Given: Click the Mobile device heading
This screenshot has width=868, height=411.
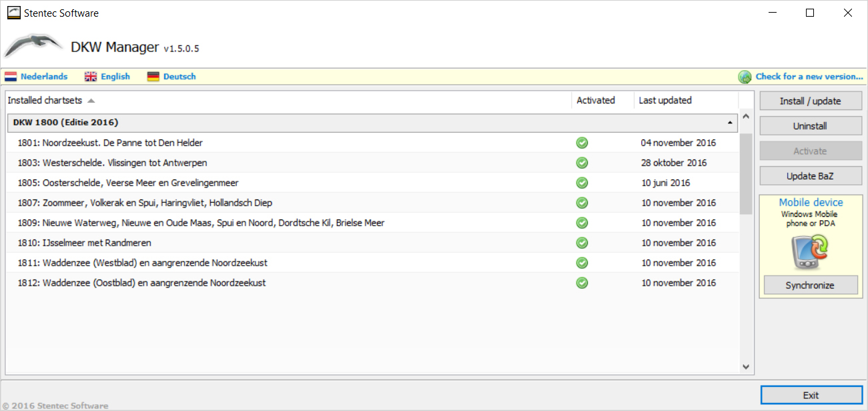Looking at the screenshot, I should click(x=811, y=202).
